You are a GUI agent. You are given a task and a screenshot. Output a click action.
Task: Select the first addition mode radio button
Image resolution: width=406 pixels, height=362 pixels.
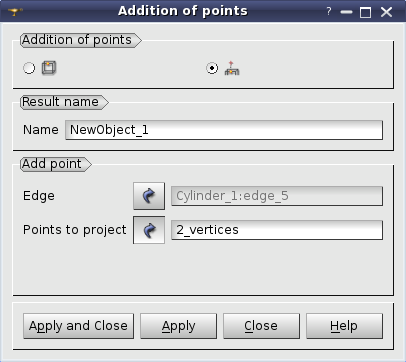pyautogui.click(x=29, y=68)
